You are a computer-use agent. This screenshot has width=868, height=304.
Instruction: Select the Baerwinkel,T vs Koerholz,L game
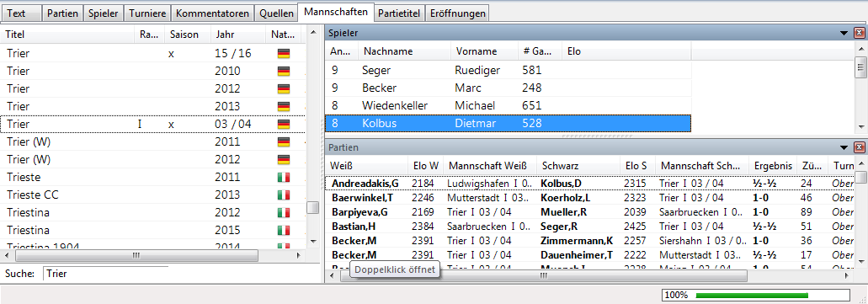click(589, 198)
